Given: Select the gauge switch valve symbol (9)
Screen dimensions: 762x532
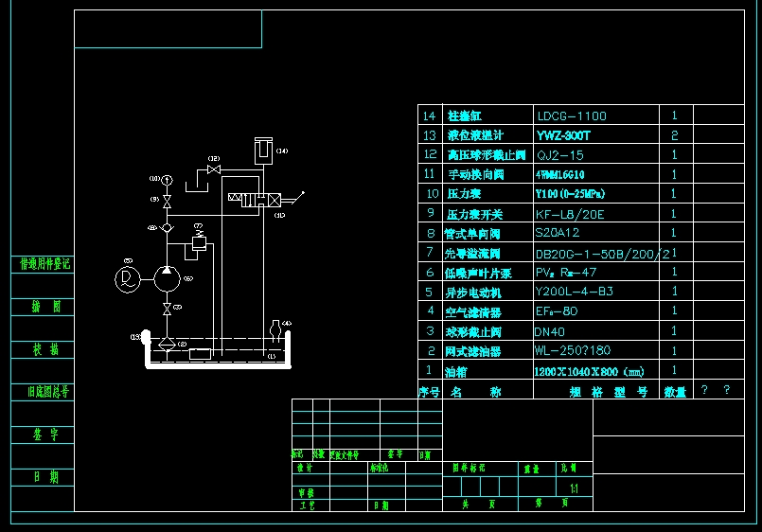Looking at the screenshot, I should point(167,204).
